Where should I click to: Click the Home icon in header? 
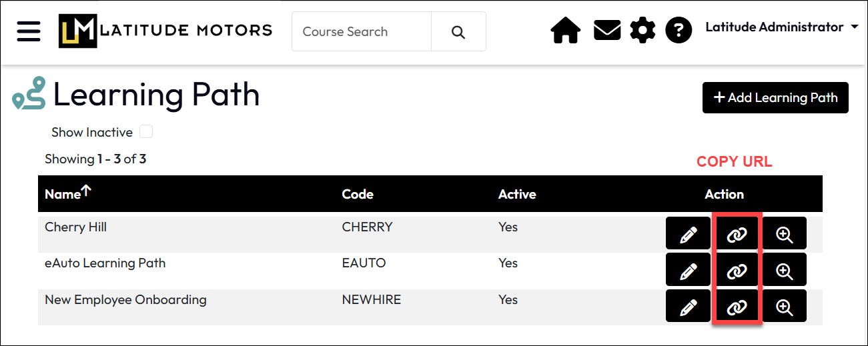pyautogui.click(x=565, y=31)
